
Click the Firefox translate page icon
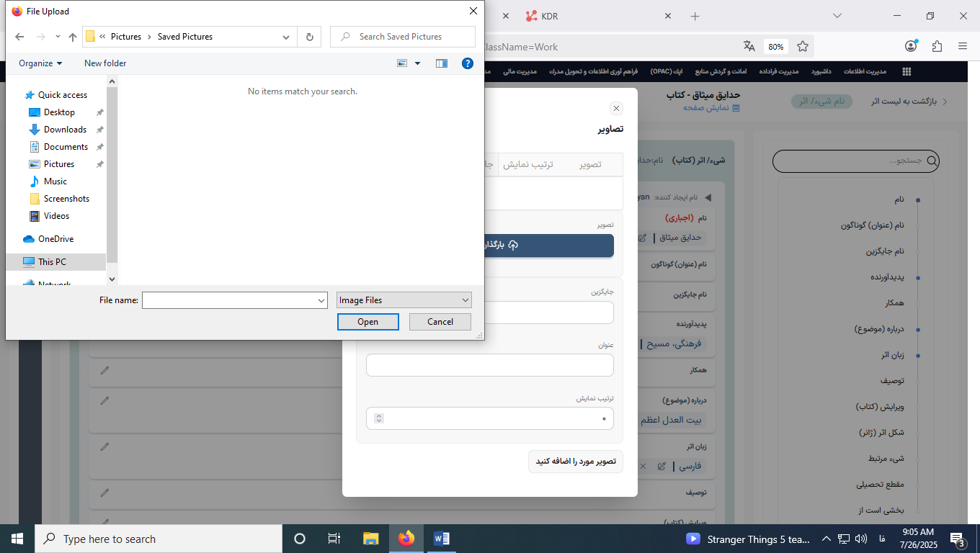pos(749,47)
